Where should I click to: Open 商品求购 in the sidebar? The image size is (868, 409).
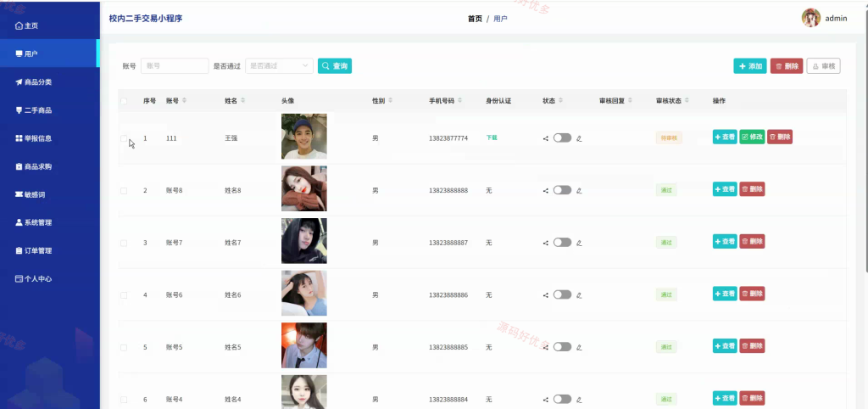[48, 166]
